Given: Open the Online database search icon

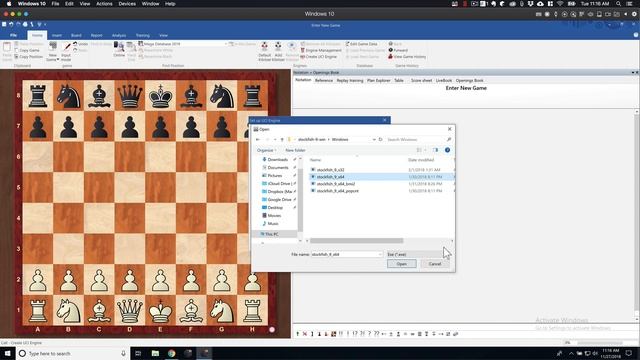Looking at the screenshot, I should (x=119, y=49).
